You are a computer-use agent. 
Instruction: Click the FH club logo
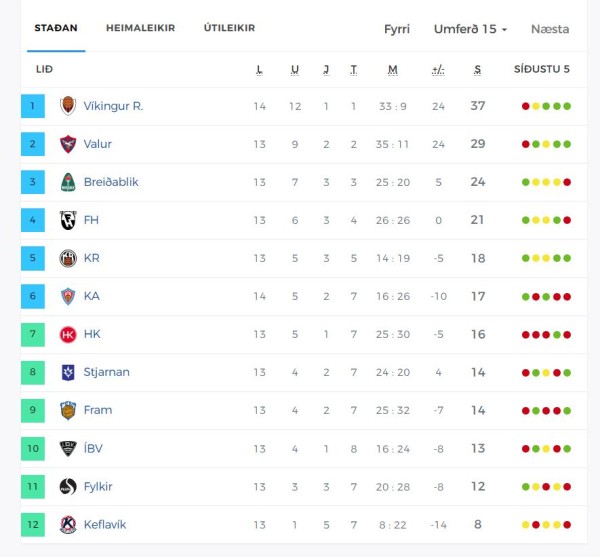68,220
